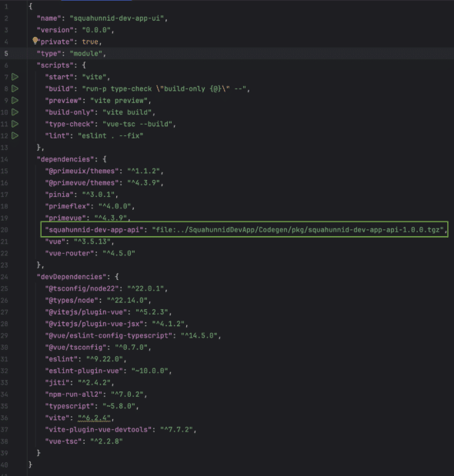The image size is (454, 476).
Task: Run the "preview" script gutter icon
Action: pyautogui.click(x=15, y=101)
